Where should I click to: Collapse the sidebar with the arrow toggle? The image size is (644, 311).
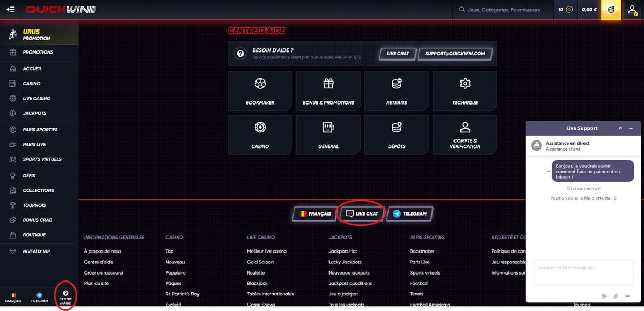(x=11, y=9)
